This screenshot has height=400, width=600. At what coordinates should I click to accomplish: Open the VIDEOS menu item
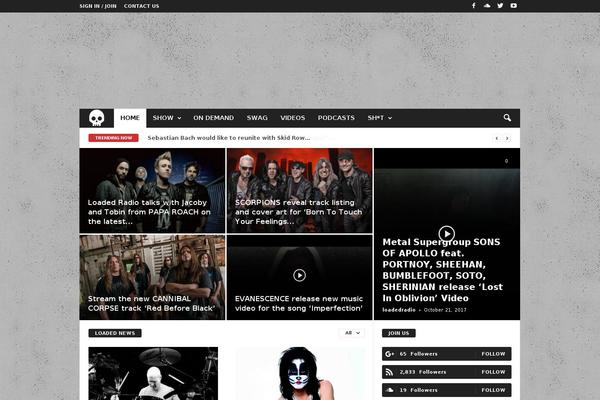pyautogui.click(x=293, y=118)
